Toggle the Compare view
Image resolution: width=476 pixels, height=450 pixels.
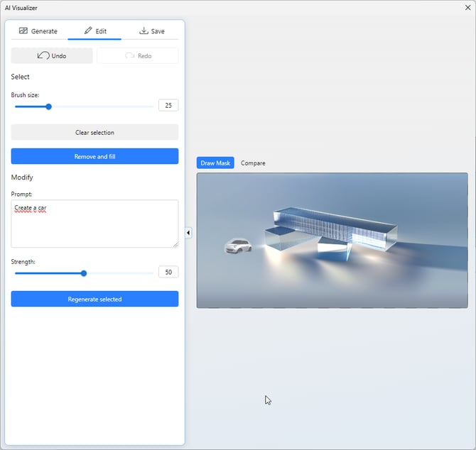click(253, 163)
